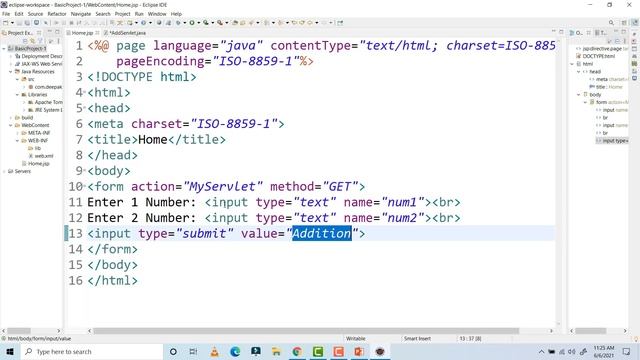Open the Window menu
Image resolution: width=640 pixels, height=360 pixels.
tap(157, 14)
